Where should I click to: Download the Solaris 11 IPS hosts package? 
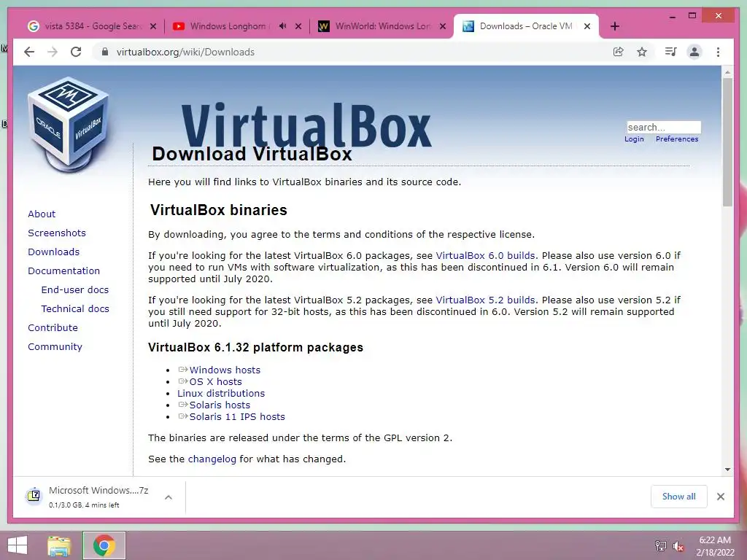(x=237, y=416)
